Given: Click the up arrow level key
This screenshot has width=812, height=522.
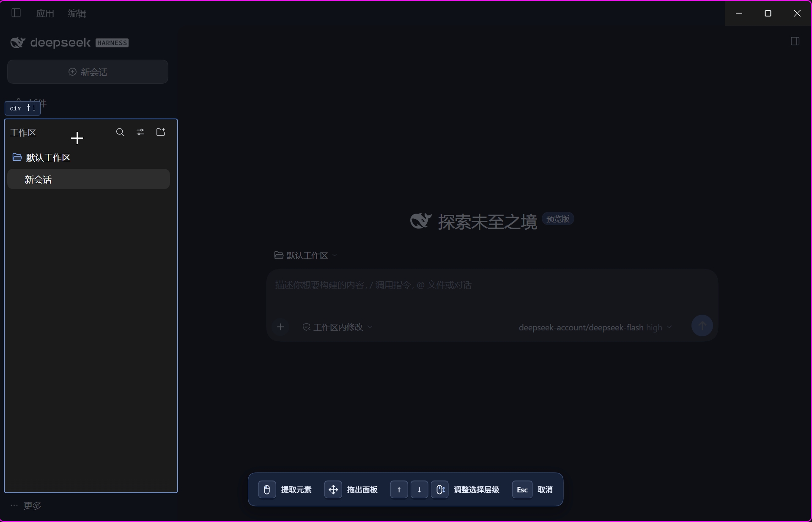Looking at the screenshot, I should point(399,490).
